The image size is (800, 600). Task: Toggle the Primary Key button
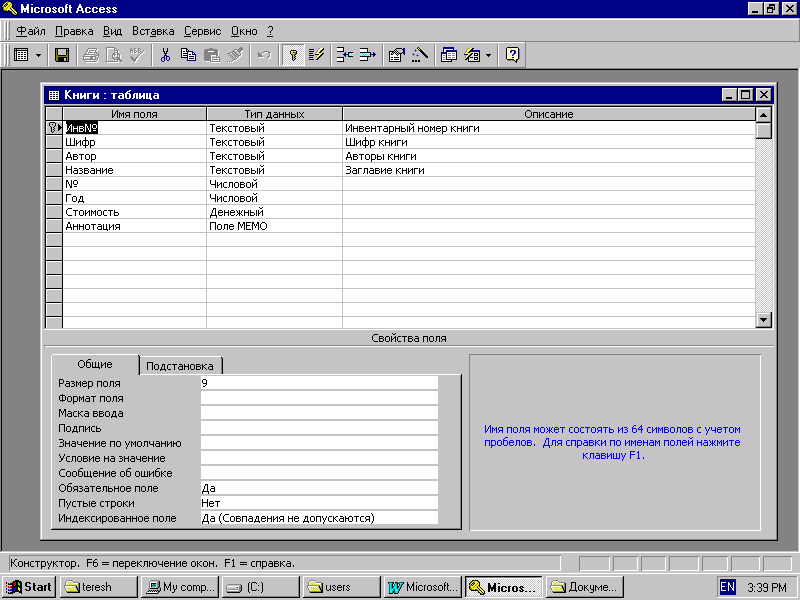click(x=293, y=55)
